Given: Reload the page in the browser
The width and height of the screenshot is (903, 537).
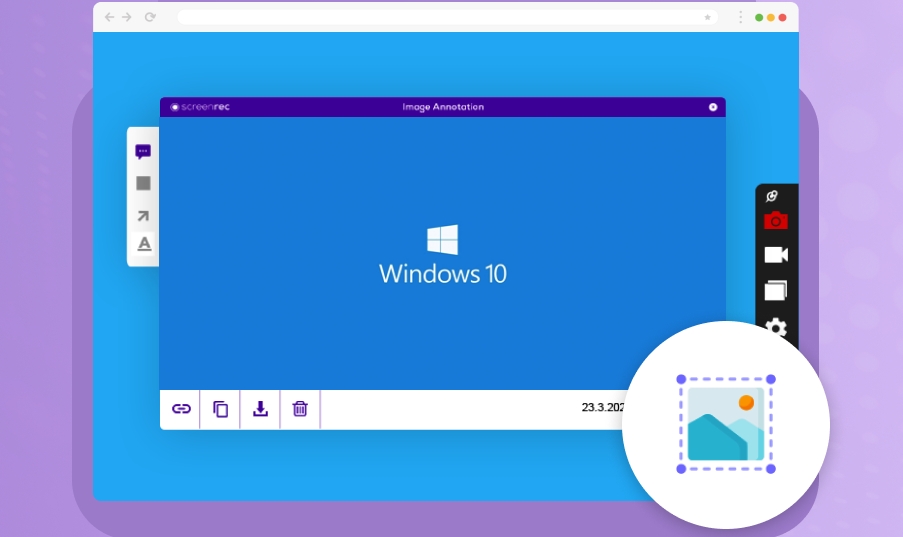Looking at the screenshot, I should [x=150, y=17].
